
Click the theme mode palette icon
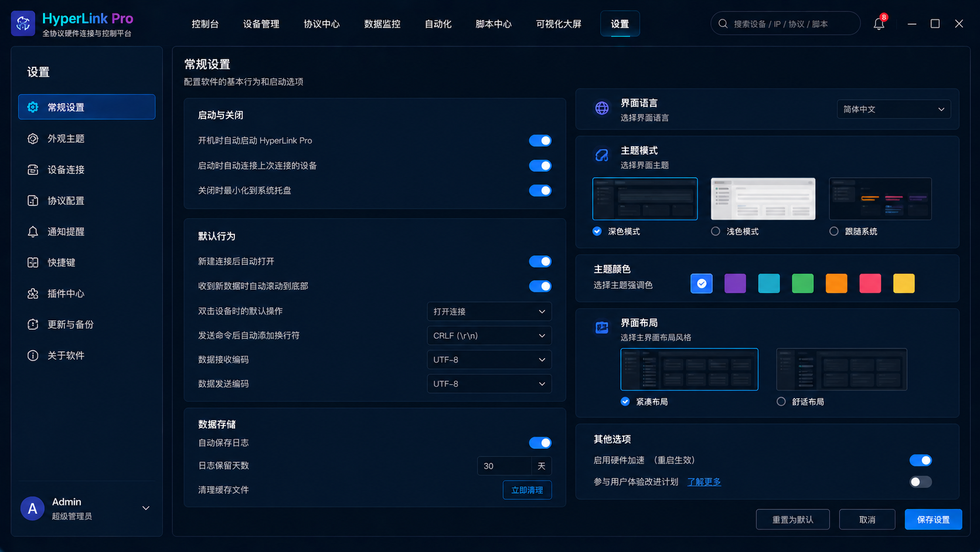point(602,155)
